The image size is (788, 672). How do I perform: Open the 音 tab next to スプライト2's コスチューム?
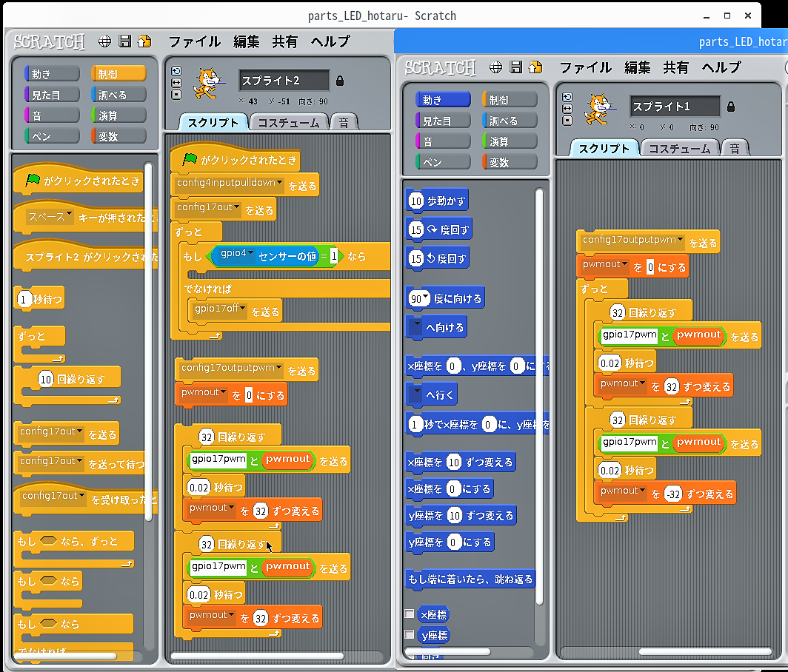[344, 123]
